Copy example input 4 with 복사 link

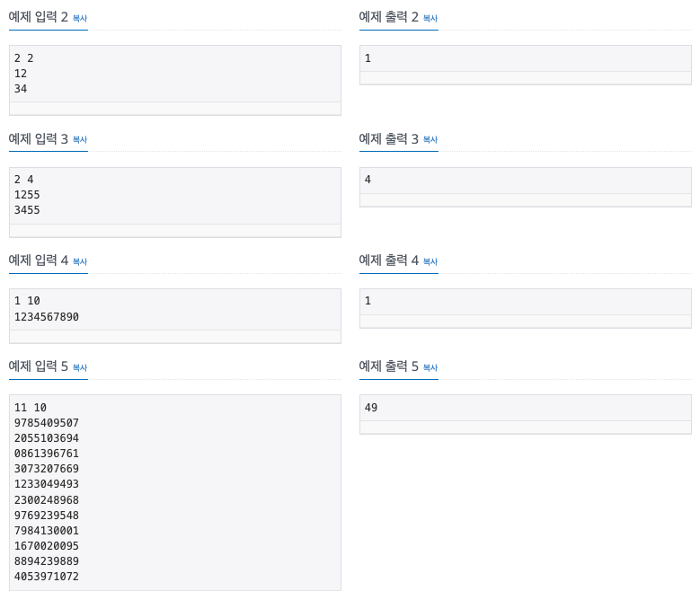(80, 261)
